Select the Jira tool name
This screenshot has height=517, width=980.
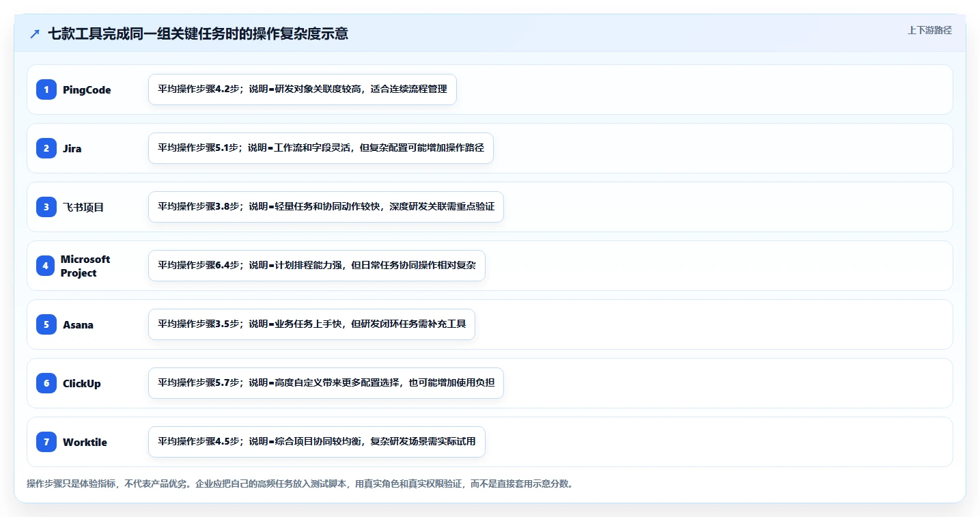[72, 149]
